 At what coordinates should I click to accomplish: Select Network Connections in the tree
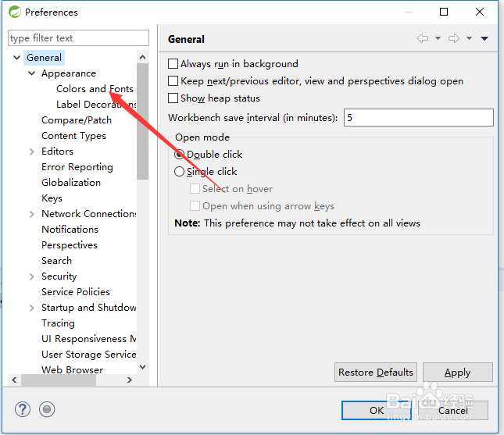(89, 214)
